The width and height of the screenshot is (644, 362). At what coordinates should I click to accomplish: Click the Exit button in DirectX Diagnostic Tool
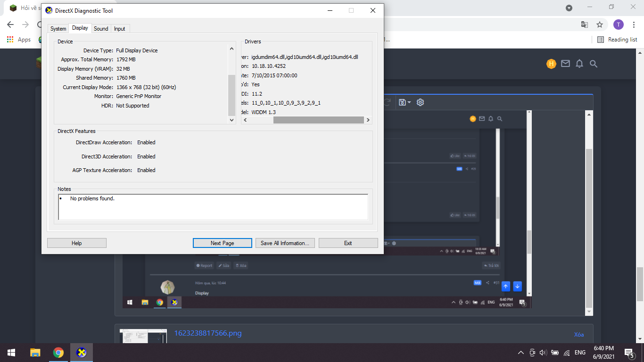coord(348,243)
